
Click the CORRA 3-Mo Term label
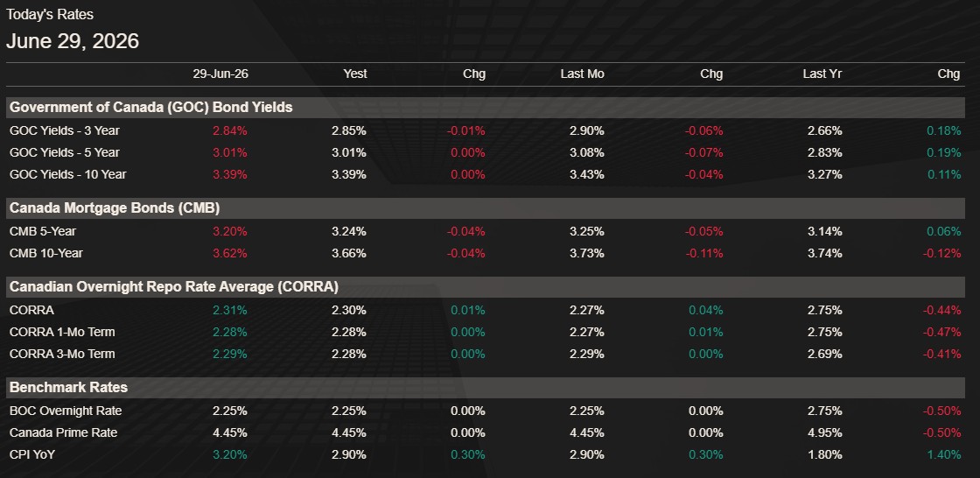pyautogui.click(x=62, y=354)
